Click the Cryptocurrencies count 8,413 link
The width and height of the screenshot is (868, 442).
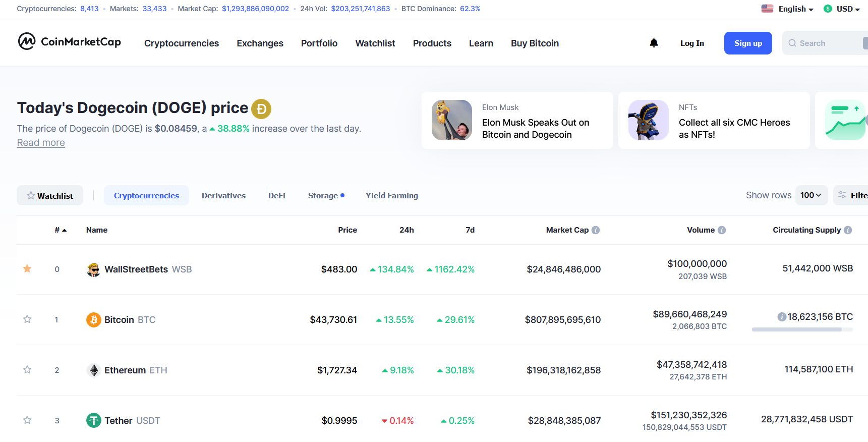[x=89, y=9]
